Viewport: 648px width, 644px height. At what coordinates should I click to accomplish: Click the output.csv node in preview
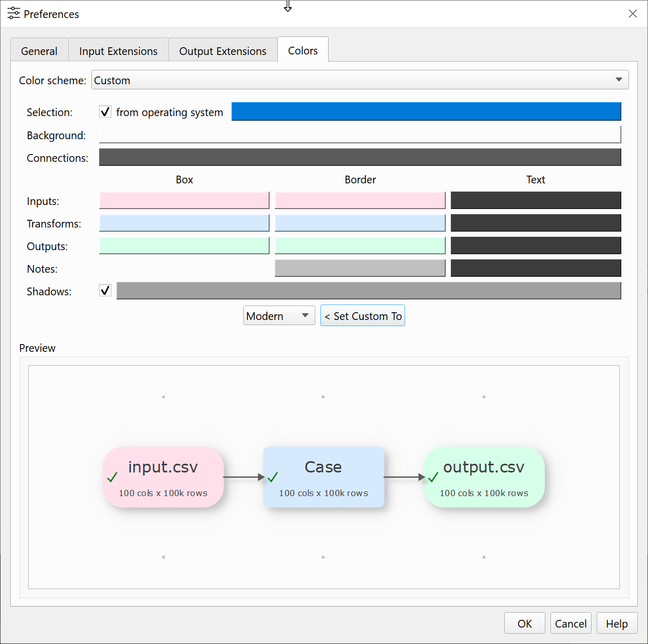[484, 477]
